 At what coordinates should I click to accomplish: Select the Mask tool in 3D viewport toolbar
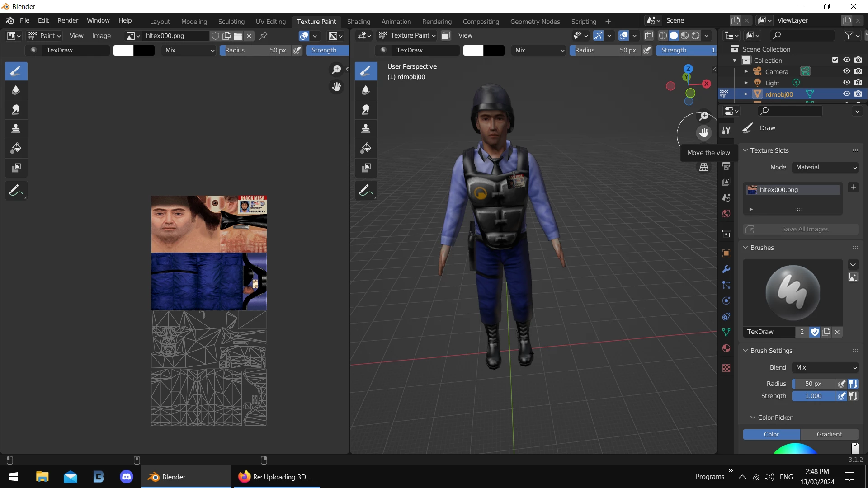[366, 168]
